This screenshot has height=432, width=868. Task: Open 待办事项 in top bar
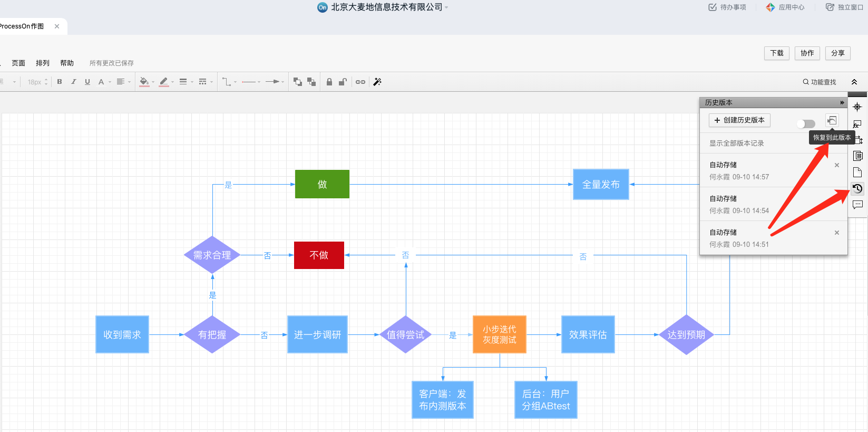[x=727, y=7]
